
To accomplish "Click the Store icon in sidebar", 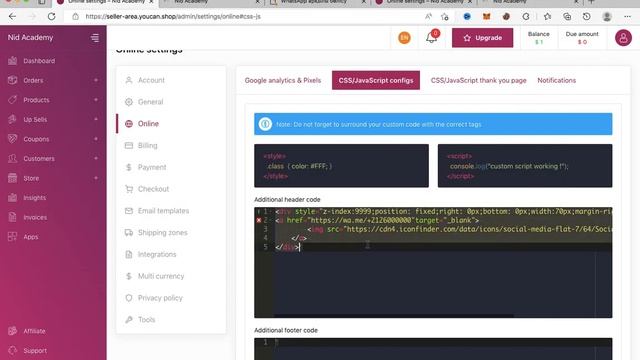I will pos(13,178).
